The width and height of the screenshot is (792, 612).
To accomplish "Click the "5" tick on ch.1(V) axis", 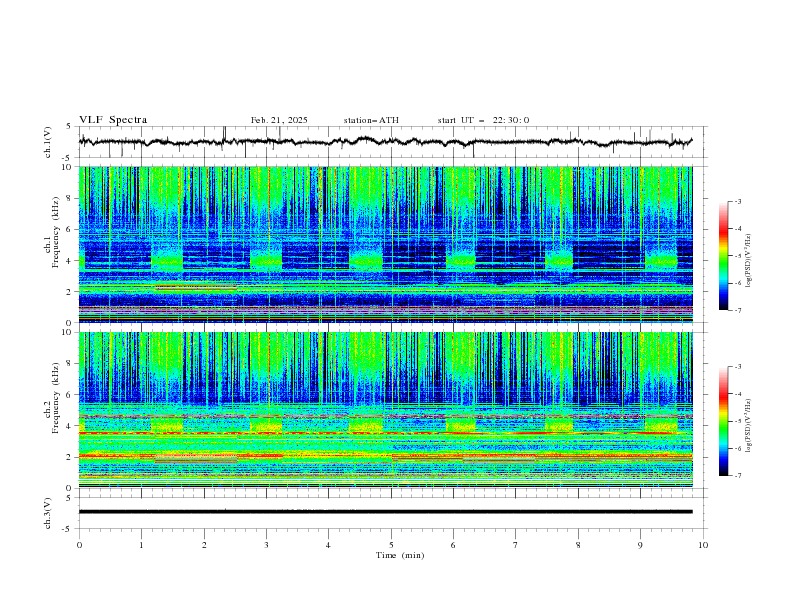I will (x=70, y=126).
